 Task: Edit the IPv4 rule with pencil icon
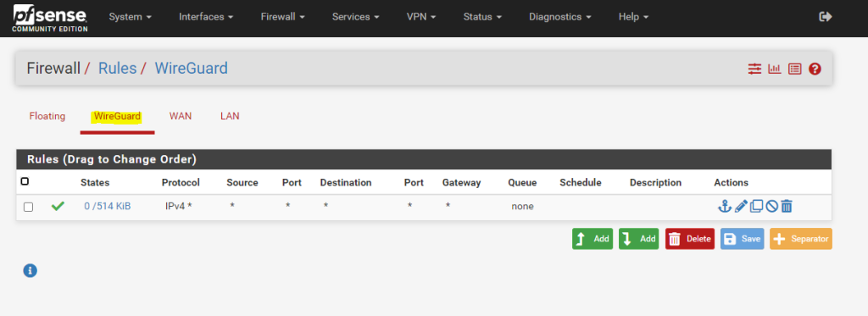pos(741,207)
